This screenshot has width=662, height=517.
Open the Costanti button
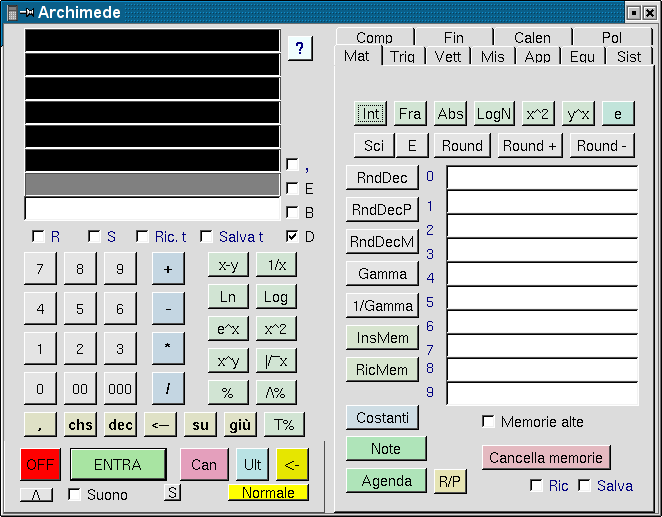383,417
